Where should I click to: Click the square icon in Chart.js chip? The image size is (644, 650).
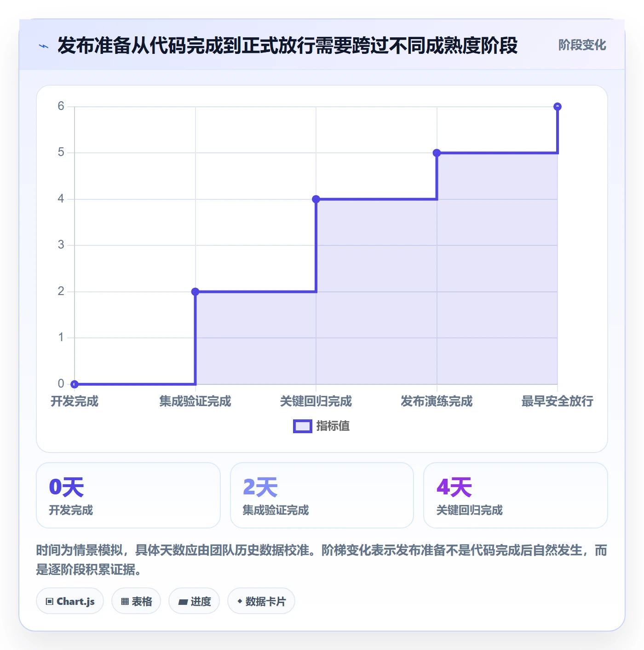point(50,601)
